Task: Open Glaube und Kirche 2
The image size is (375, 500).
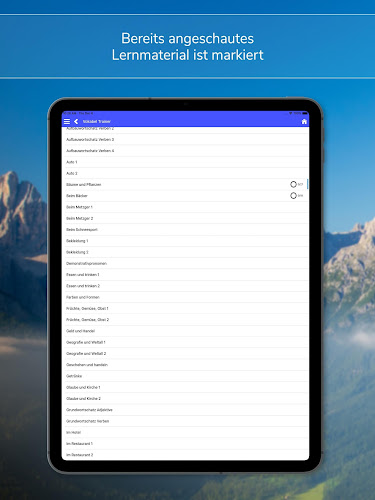Action: point(185,399)
